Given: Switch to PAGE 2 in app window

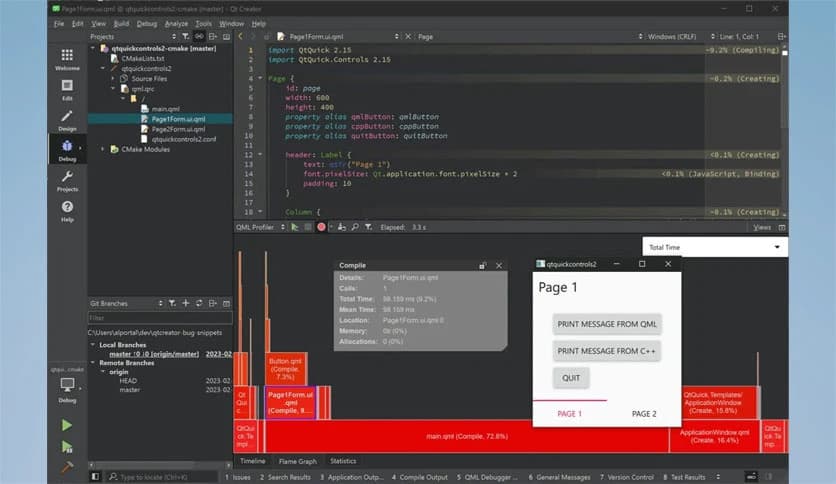Looking at the screenshot, I should (x=644, y=414).
